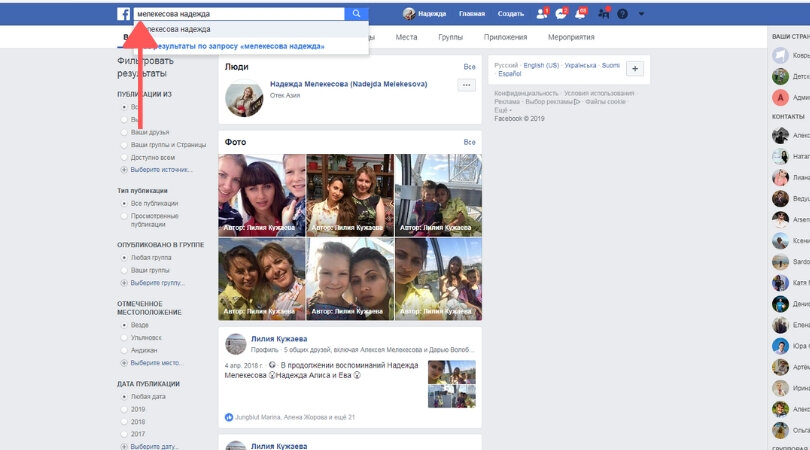Screen dimensions: 810x450
Task: Select Ваши друзья radio option
Action: pos(124,132)
